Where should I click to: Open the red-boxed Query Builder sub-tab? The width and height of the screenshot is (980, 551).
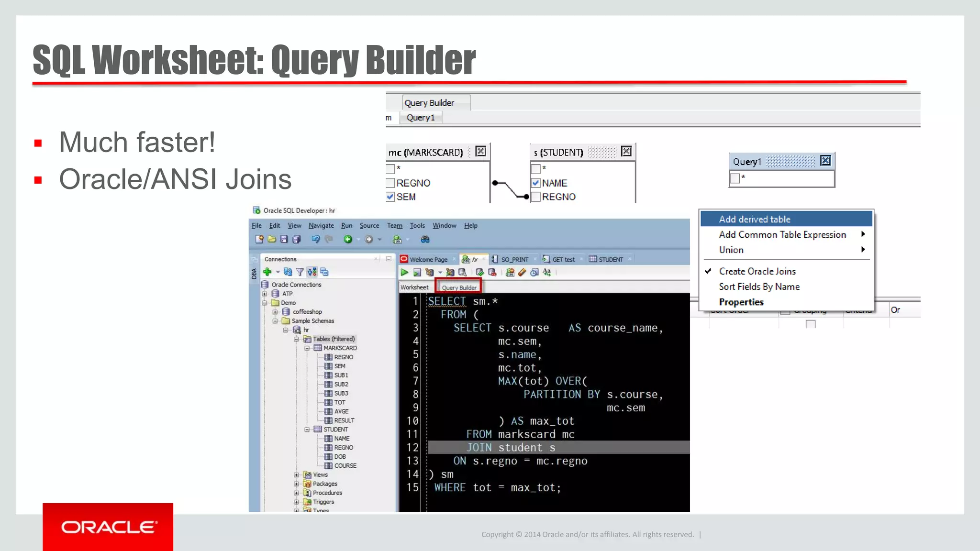click(x=459, y=287)
